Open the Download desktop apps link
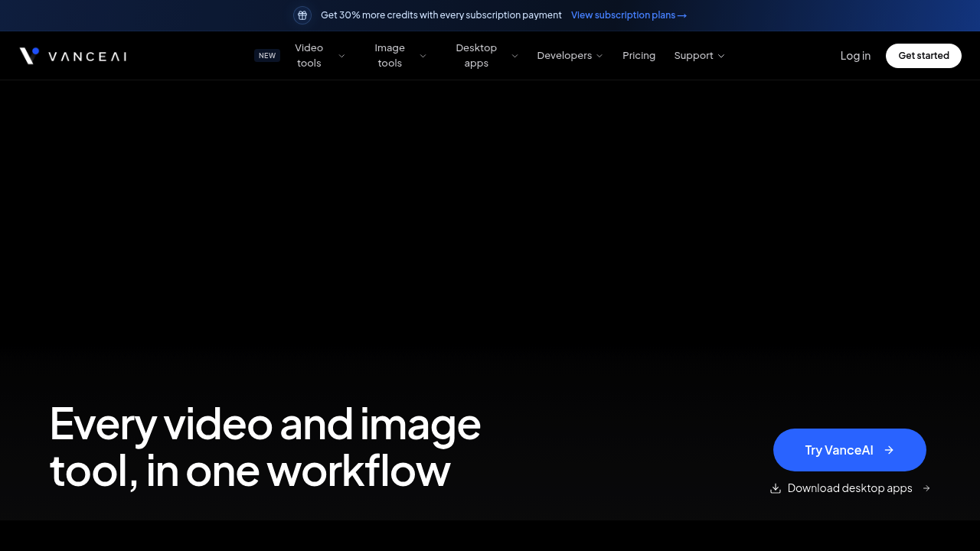Viewport: 980px width, 551px height. 850,488
